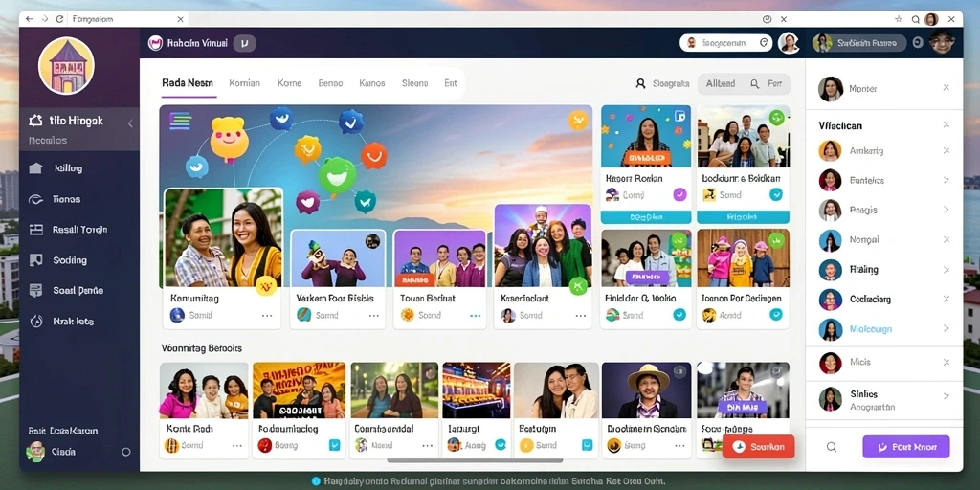980x490 pixels.
Task: Open the Soding bookmark icon
Action: tap(35, 260)
